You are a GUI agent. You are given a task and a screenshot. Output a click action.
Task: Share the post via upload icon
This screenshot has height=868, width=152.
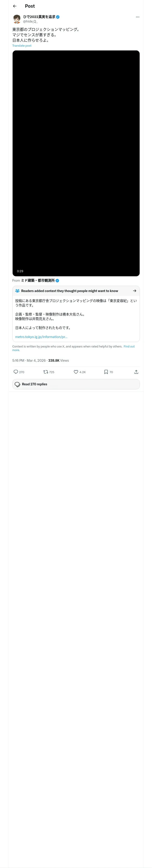(x=136, y=372)
